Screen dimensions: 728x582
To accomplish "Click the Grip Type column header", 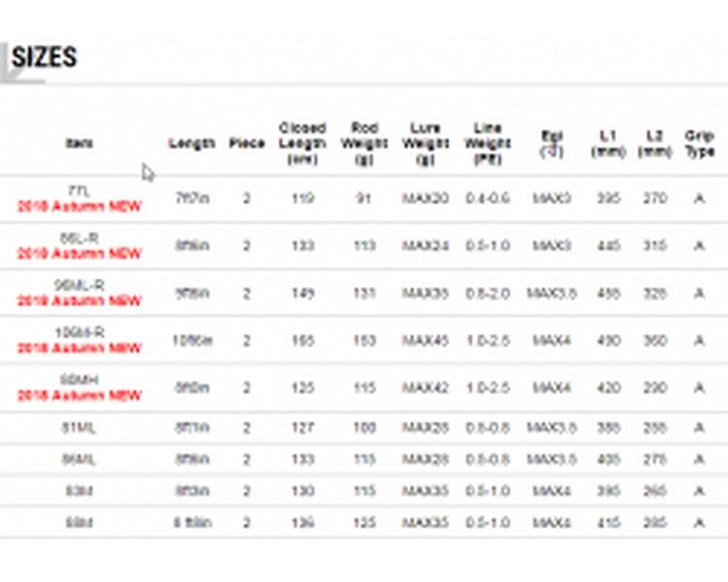I will (699, 144).
